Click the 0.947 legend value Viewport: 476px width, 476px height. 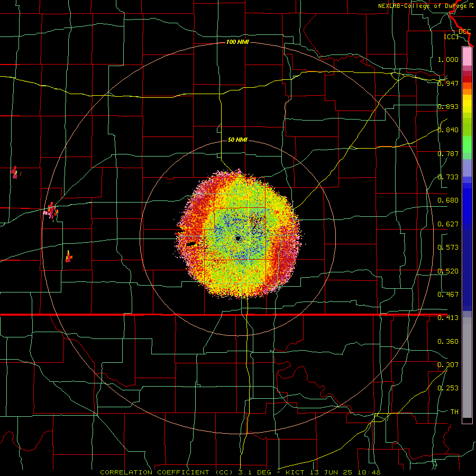tap(448, 83)
